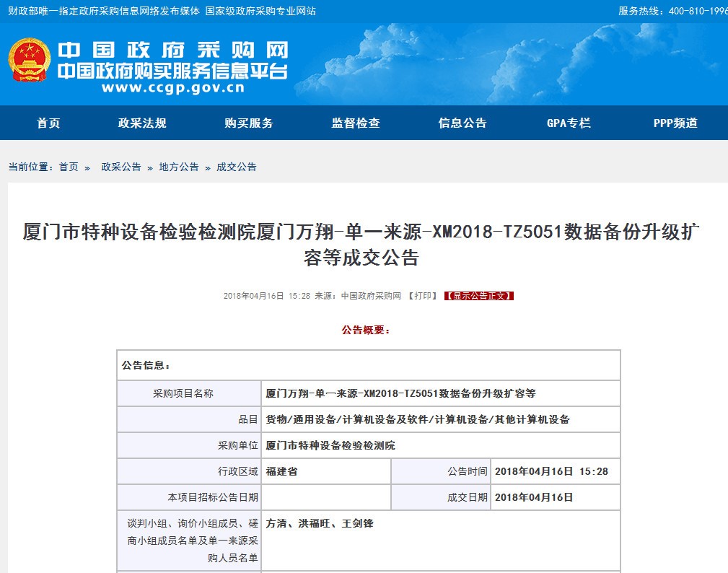
Task: Open the 地方公告 breadcrumb link
Action: pyautogui.click(x=179, y=167)
